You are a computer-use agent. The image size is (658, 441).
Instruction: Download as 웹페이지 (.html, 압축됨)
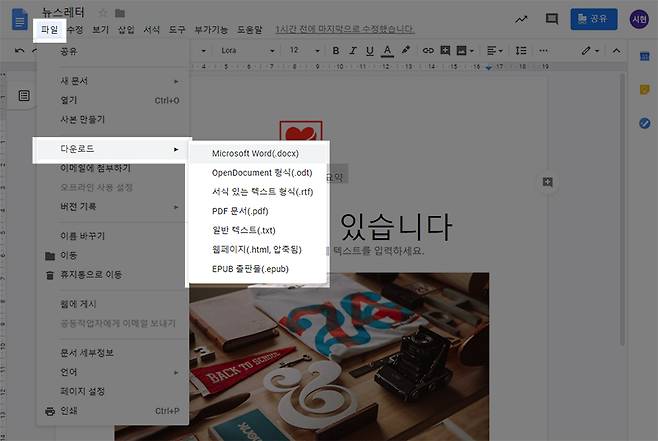[258, 250]
